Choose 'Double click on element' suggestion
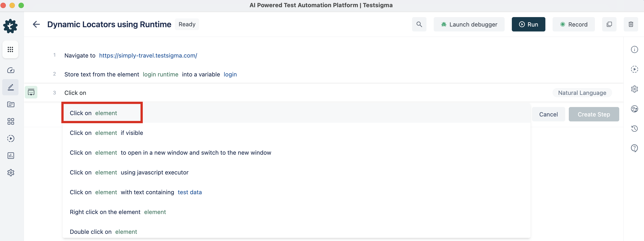 (x=296, y=232)
